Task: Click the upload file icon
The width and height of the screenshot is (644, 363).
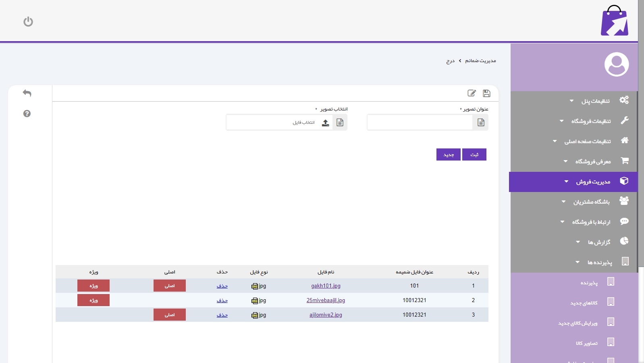Action: pyautogui.click(x=326, y=123)
